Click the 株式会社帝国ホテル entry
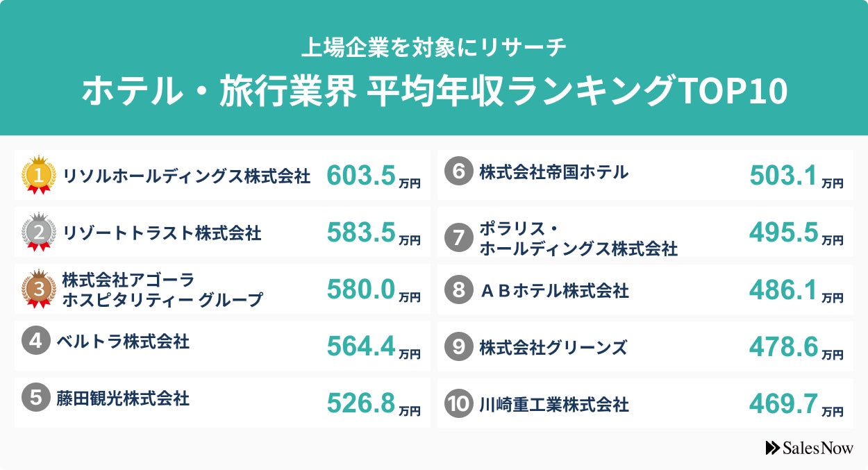Viewport: 868px width, 470px height. tap(553, 172)
